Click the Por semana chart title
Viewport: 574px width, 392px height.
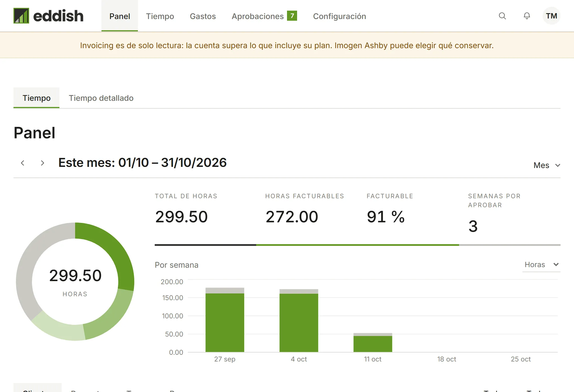click(177, 265)
